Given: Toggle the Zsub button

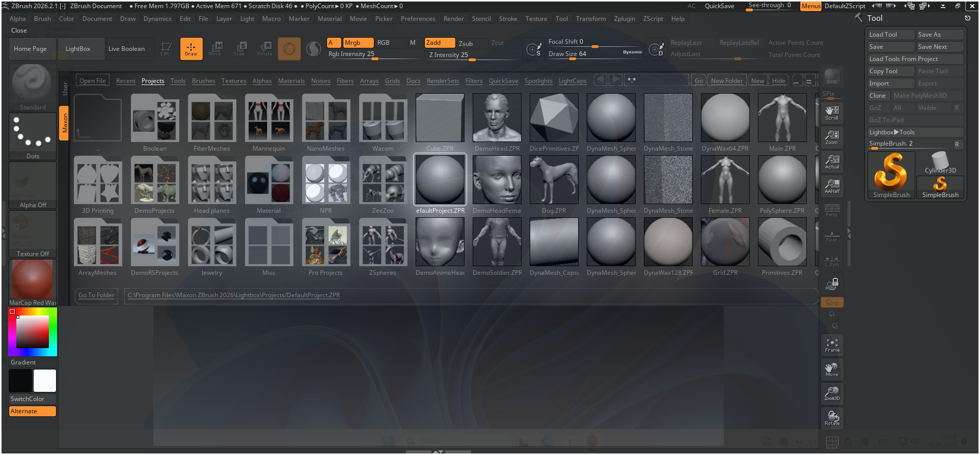Looking at the screenshot, I should (471, 43).
